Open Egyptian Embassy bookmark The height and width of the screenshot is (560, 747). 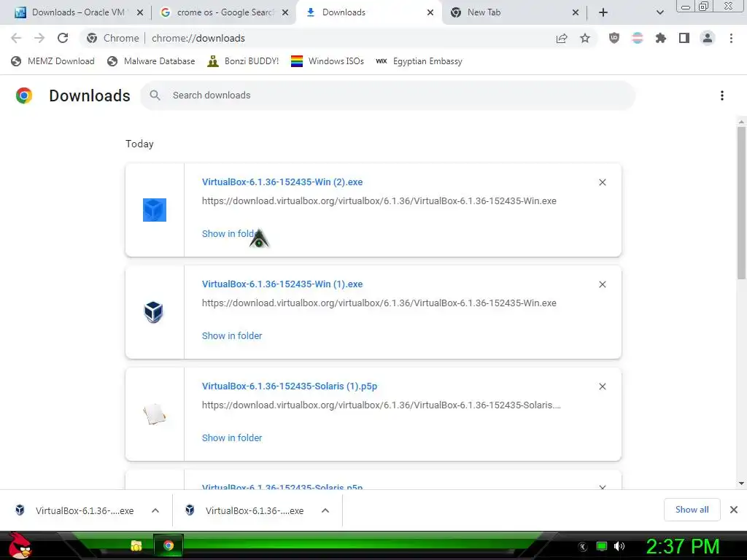[419, 61]
